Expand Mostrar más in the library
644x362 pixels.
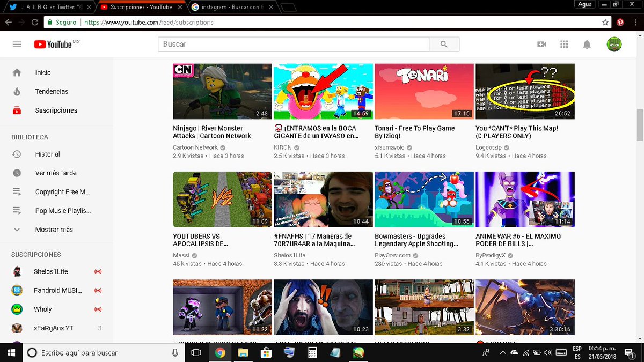54,230
